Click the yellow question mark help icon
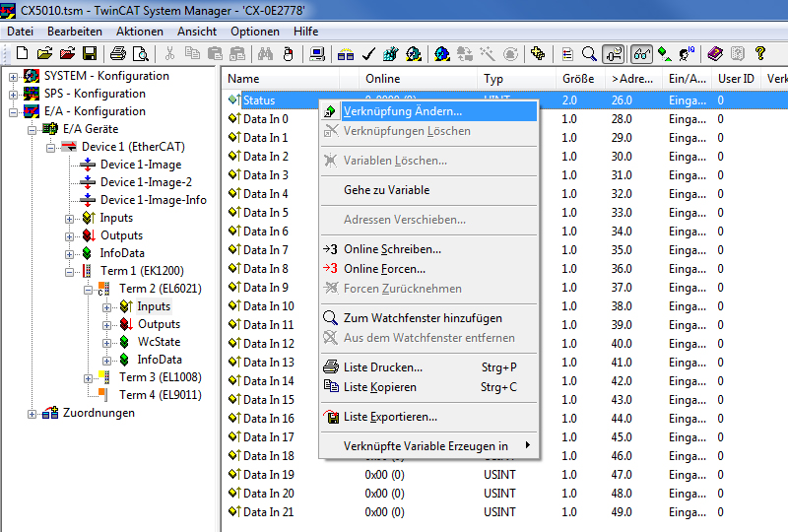This screenshot has width=788, height=532. coord(759,53)
